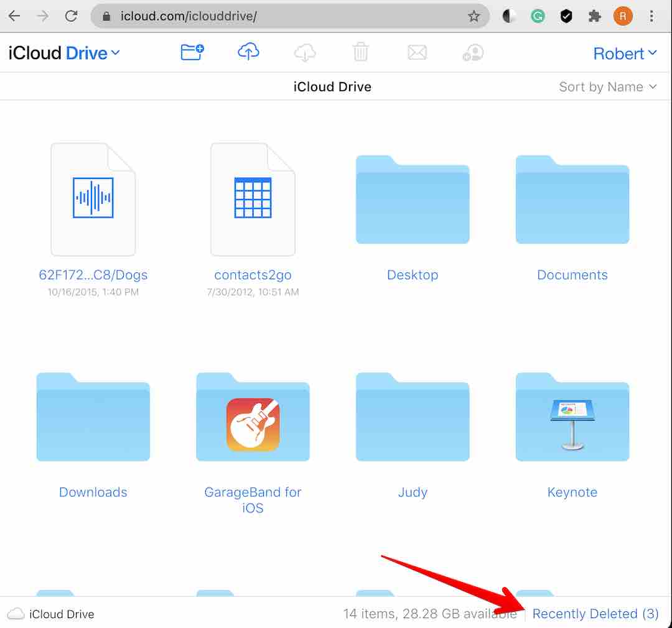Select the Documents folder icon
Screen dimensions: 672x628
[x=572, y=200]
